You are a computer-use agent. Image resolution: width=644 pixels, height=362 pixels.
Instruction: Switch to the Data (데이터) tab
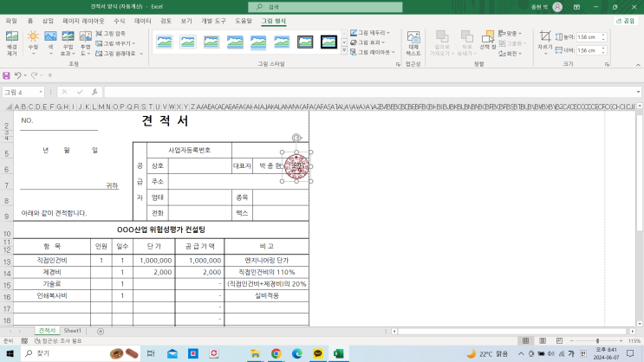pyautogui.click(x=142, y=21)
